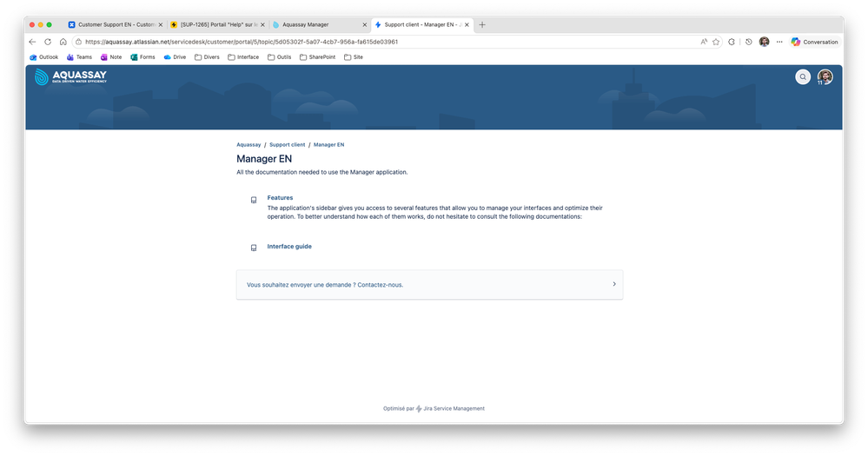Switch to the Aquassay Manager tab
The image size is (868, 456).
(x=320, y=25)
